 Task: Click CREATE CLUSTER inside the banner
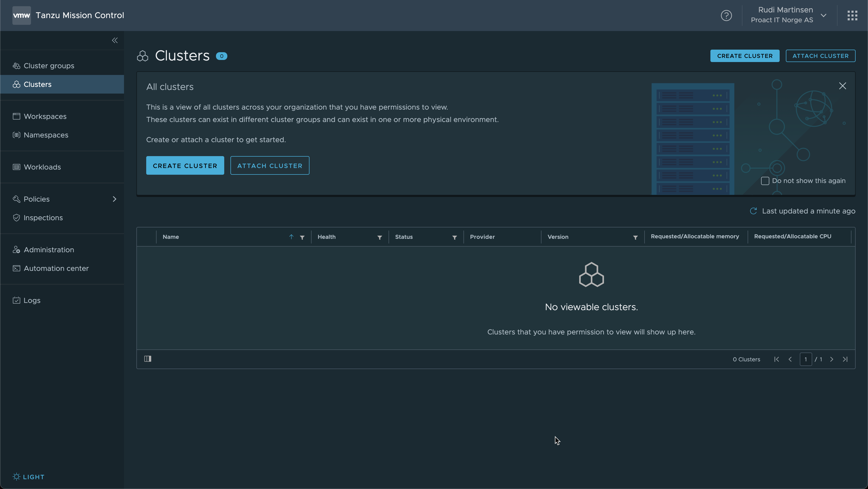[x=185, y=165]
